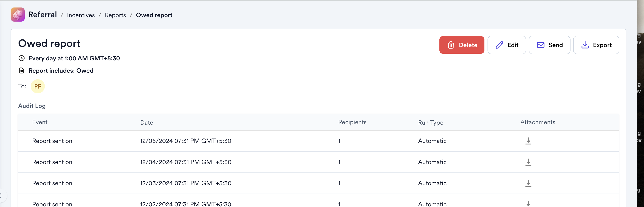Select the 12/03/2024 07:31 PM date cell
The width and height of the screenshot is (644, 207).
click(x=186, y=183)
